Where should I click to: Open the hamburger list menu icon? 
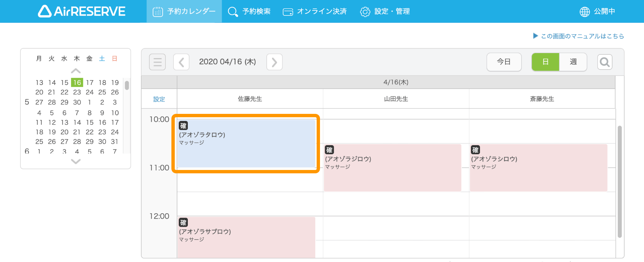pos(157,62)
